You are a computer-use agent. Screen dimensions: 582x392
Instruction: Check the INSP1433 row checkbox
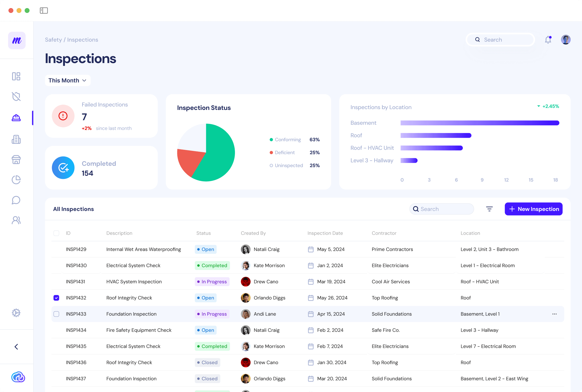[x=56, y=314]
